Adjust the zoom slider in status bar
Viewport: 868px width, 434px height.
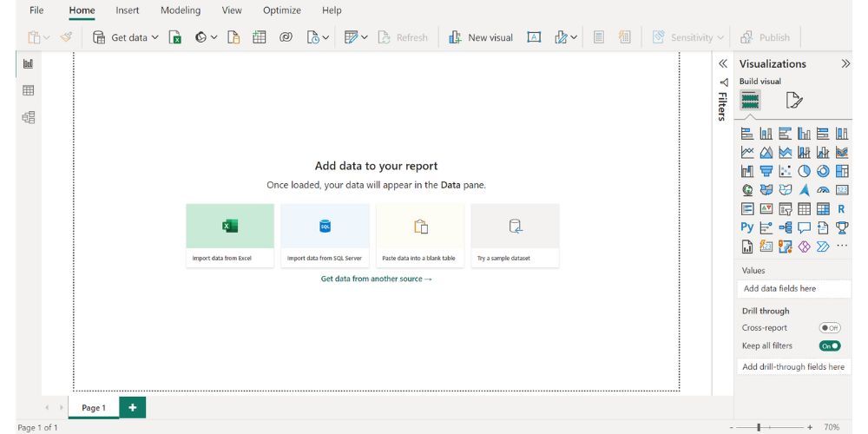tap(759, 427)
